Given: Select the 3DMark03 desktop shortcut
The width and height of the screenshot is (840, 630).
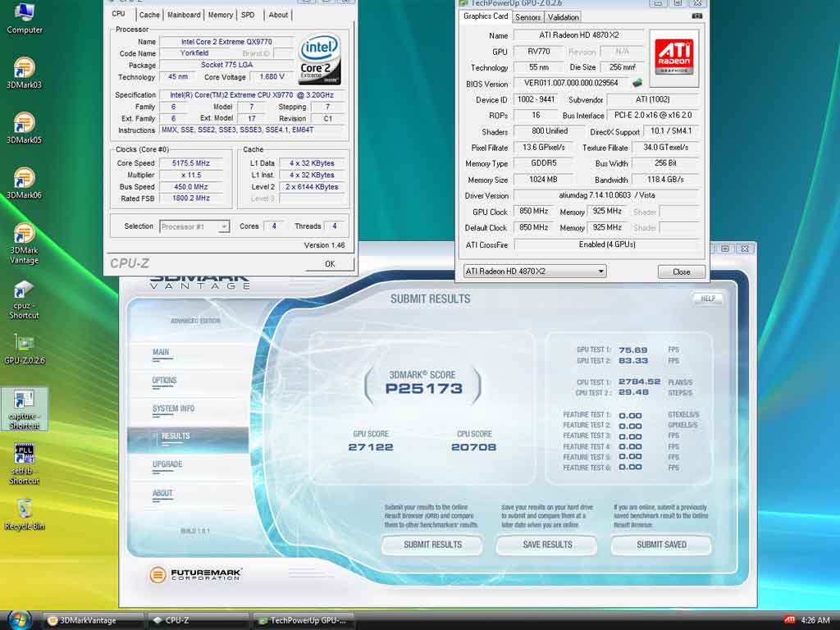Looking at the screenshot, I should [24, 73].
